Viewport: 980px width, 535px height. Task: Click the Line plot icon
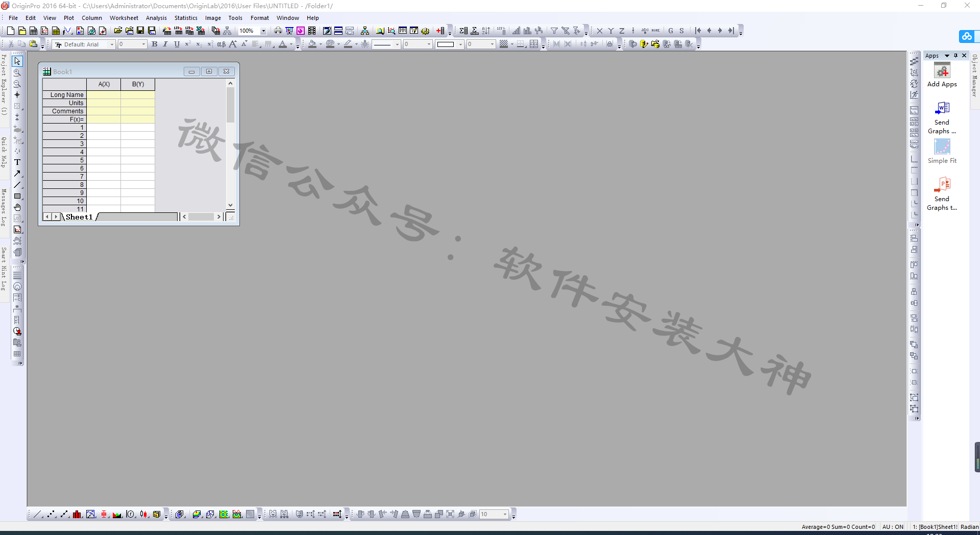(38, 514)
